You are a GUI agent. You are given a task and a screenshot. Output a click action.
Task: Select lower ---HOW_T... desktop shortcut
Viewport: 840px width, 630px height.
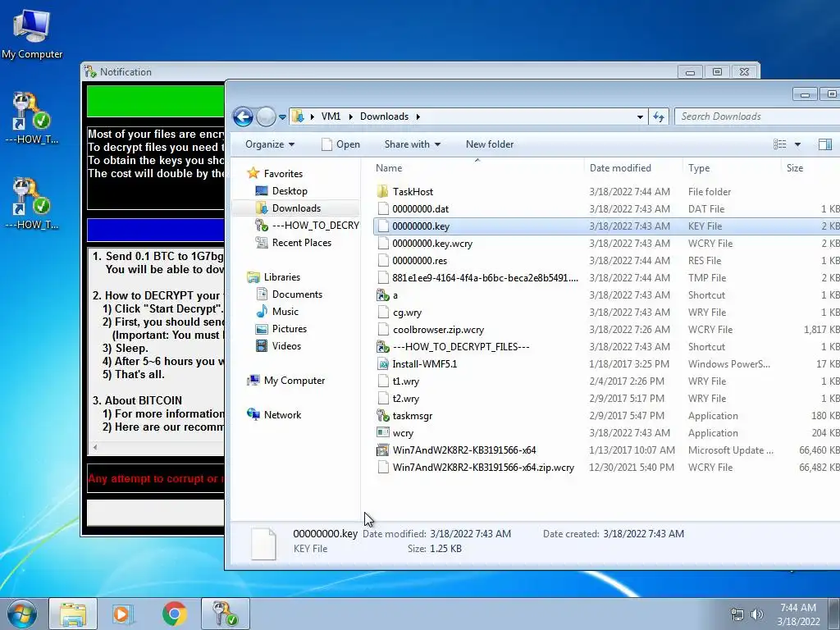tap(32, 203)
